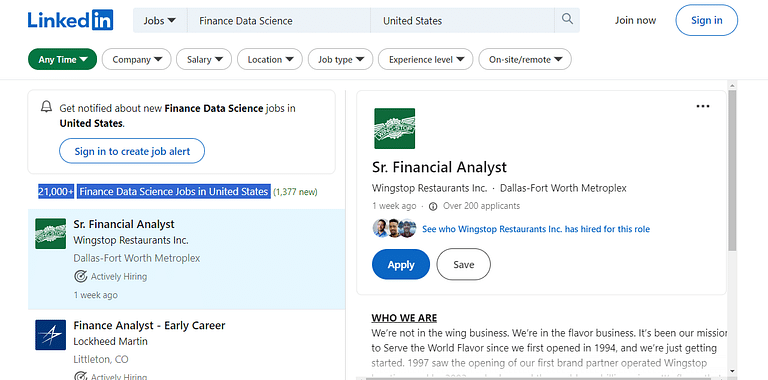768x380 pixels.
Task: Open See who Wingstop has hired link
Action: (x=536, y=229)
